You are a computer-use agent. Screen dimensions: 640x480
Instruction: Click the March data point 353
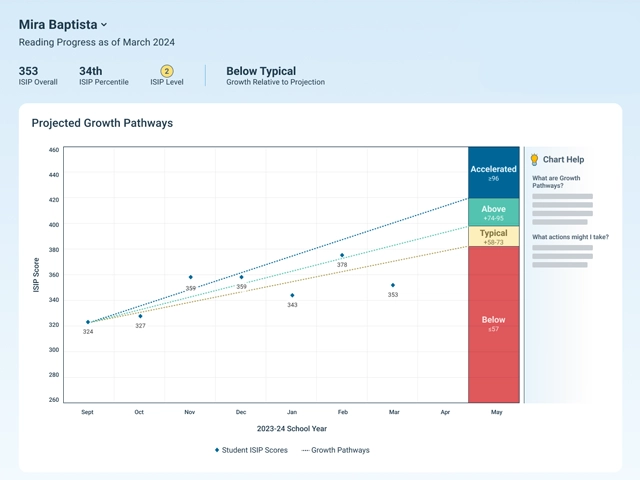[393, 285]
